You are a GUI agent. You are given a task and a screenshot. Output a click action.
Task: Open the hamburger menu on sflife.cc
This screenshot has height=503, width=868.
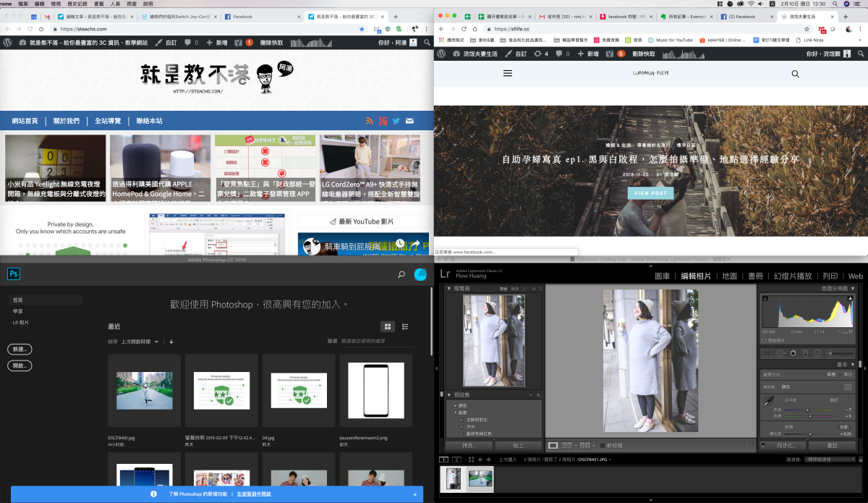[507, 74]
